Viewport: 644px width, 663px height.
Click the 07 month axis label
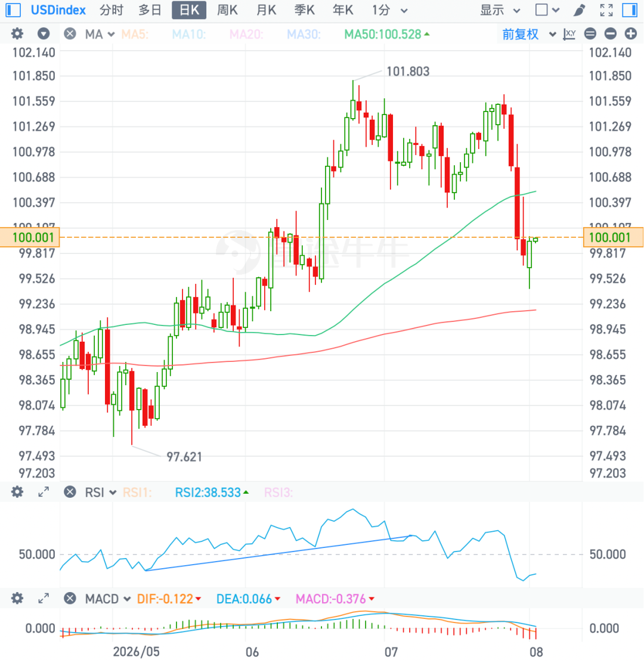coord(391,652)
